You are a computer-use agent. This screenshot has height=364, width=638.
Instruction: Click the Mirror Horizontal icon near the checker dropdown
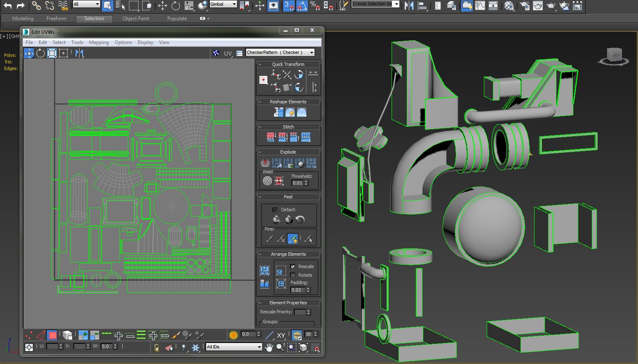[x=80, y=53]
